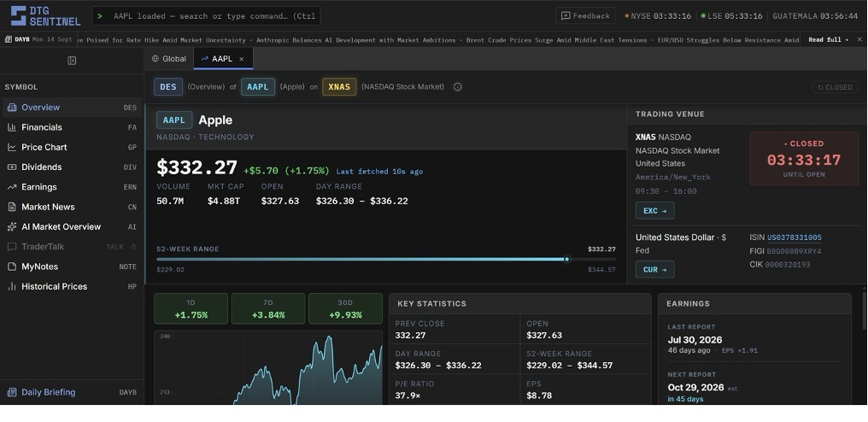
Task: Click the Dividends cash icon
Action: (x=12, y=167)
